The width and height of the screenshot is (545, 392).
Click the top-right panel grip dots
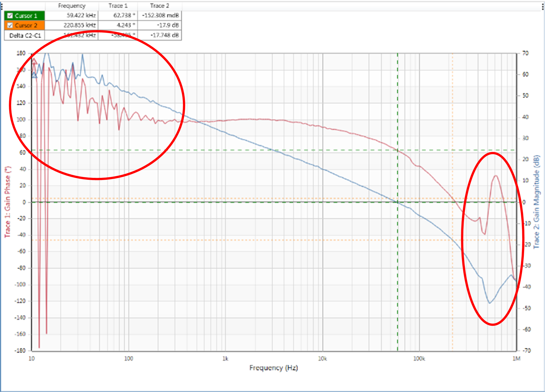pos(543,6)
